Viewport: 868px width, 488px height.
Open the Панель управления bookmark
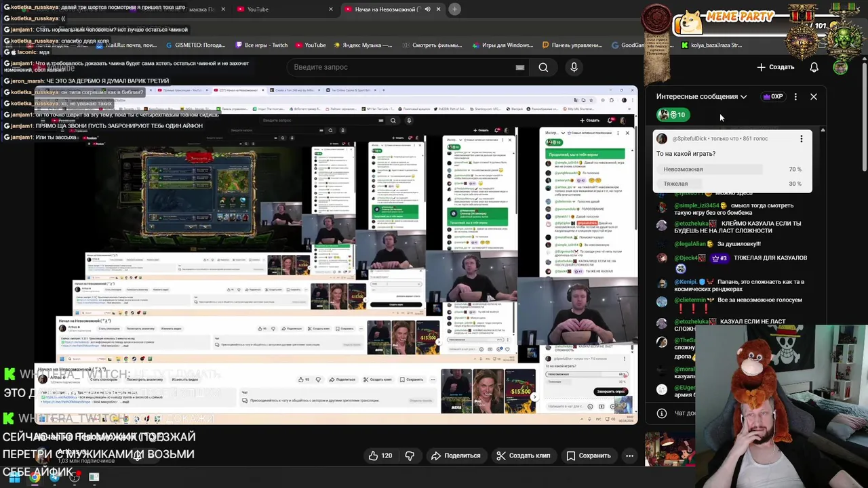[x=572, y=45]
